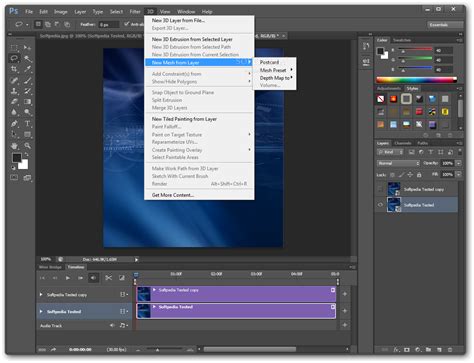Toggle lock all on the layer
The height and width of the screenshot is (363, 474).
point(419,175)
